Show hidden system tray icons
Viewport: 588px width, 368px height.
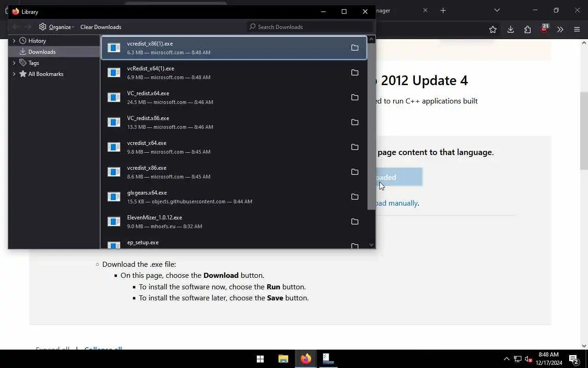506,359
